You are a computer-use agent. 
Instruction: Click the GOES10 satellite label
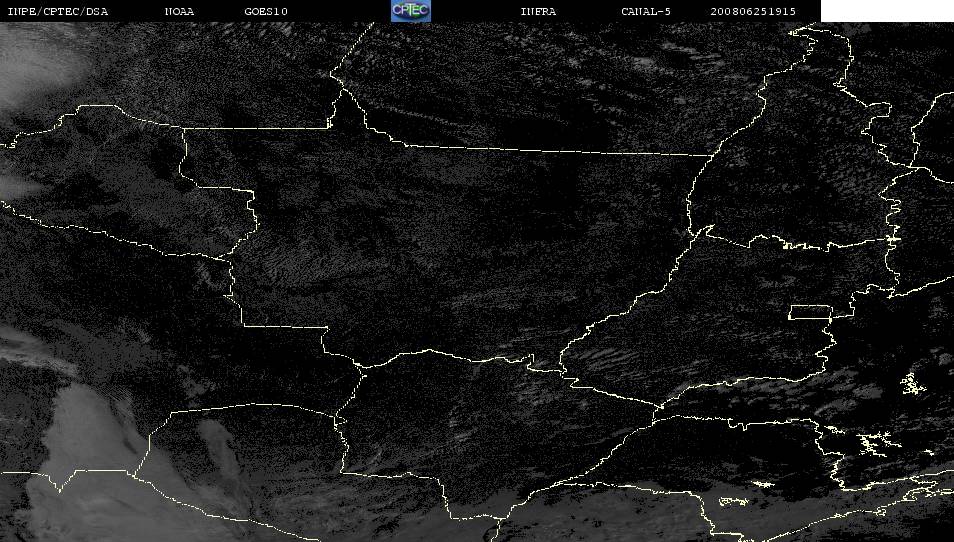pyautogui.click(x=266, y=12)
